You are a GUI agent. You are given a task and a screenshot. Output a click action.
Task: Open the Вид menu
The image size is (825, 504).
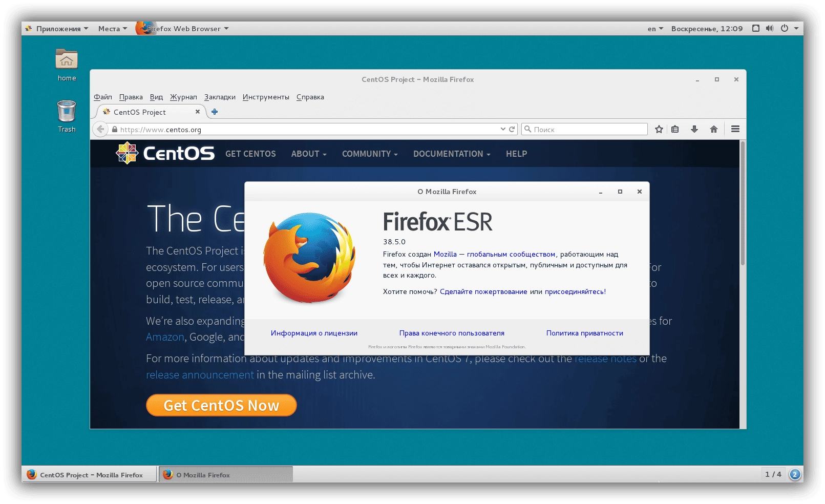(x=156, y=97)
